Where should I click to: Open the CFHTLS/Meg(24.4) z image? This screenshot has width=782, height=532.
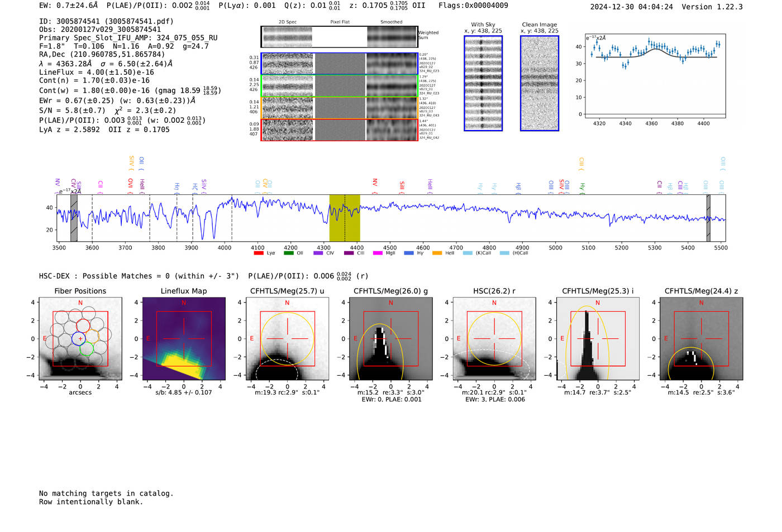point(702,339)
